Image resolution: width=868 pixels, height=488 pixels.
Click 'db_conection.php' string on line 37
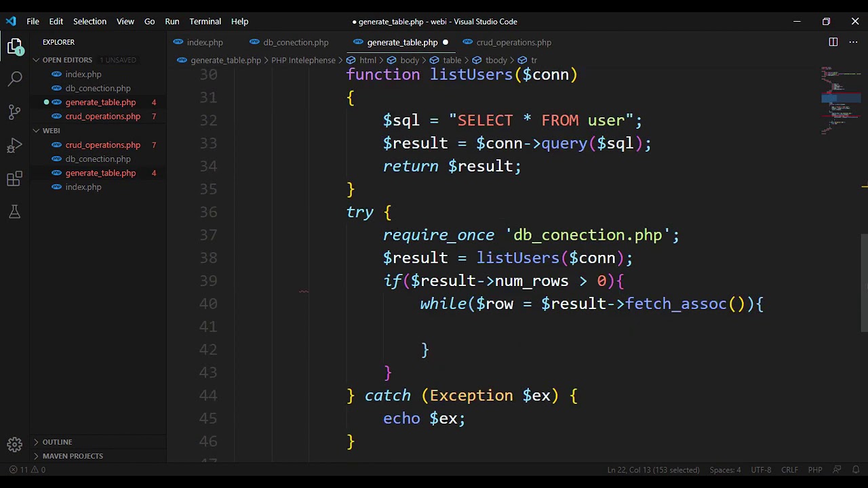click(588, 235)
